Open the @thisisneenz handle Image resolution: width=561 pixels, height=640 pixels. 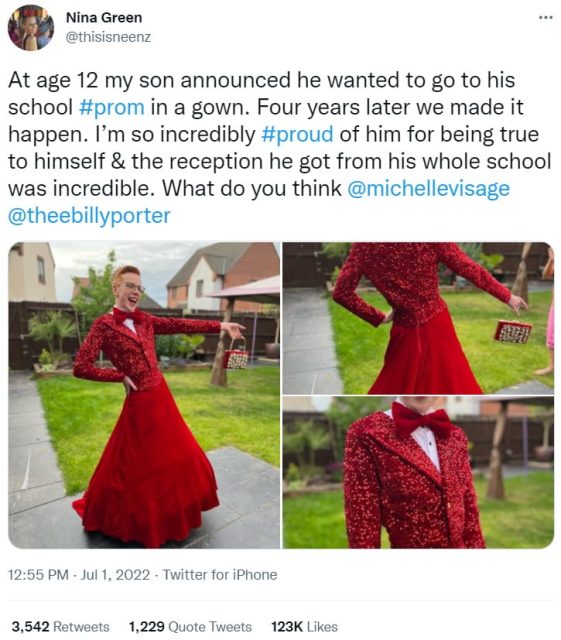(x=108, y=37)
